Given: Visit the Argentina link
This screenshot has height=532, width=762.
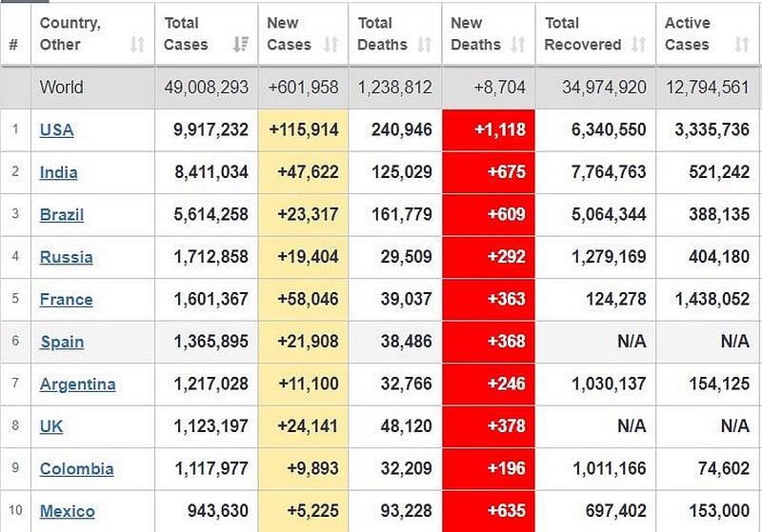Looking at the screenshot, I should click(x=78, y=384).
